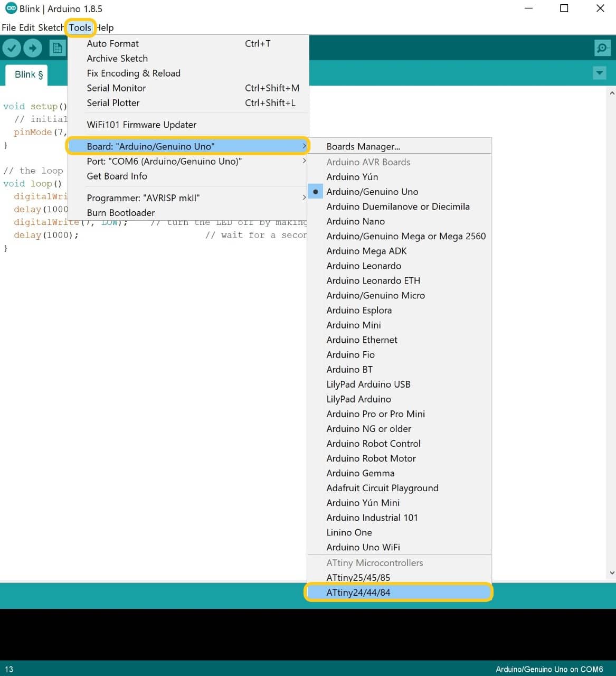Click status text 'Arduino/Genuino Uno on COM6'
The width and height of the screenshot is (616, 676).
tap(549, 669)
